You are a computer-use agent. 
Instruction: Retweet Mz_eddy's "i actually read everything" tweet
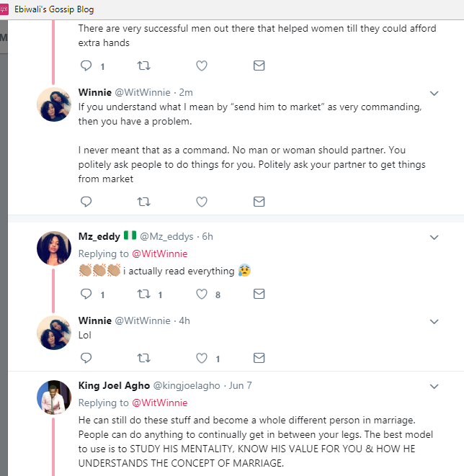click(143, 294)
